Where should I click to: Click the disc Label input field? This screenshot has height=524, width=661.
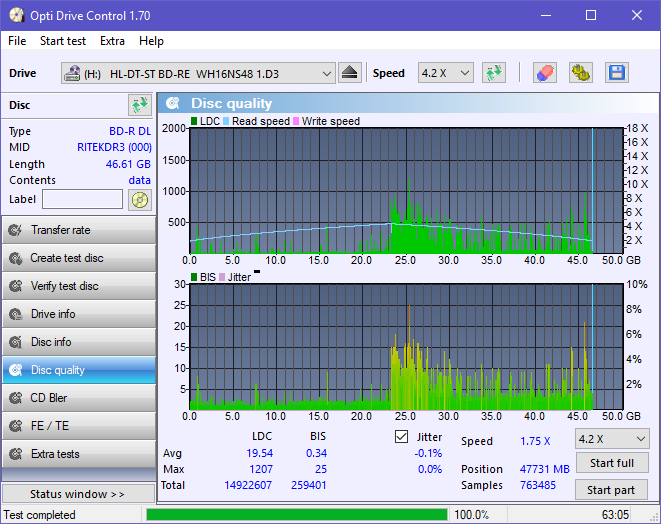[82, 199]
